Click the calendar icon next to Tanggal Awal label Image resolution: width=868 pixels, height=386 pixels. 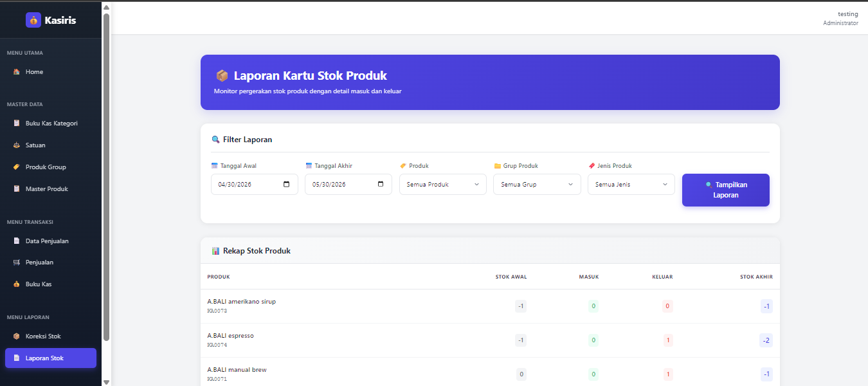point(215,166)
